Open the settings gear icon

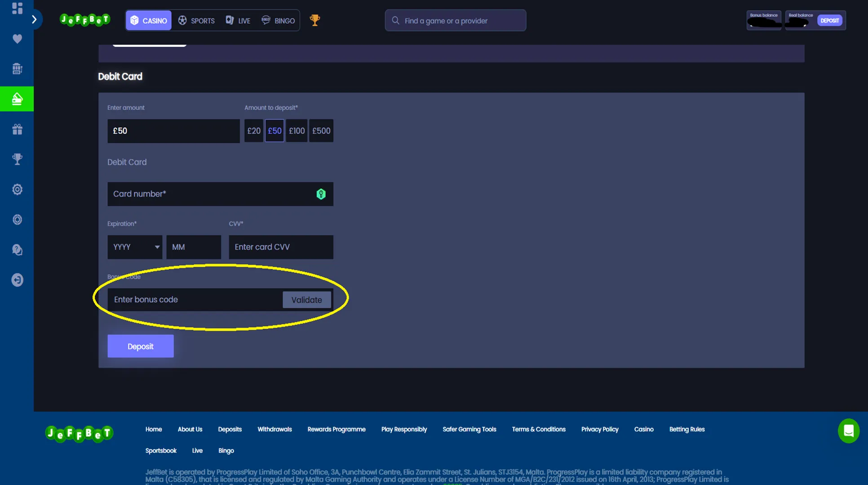(17, 189)
